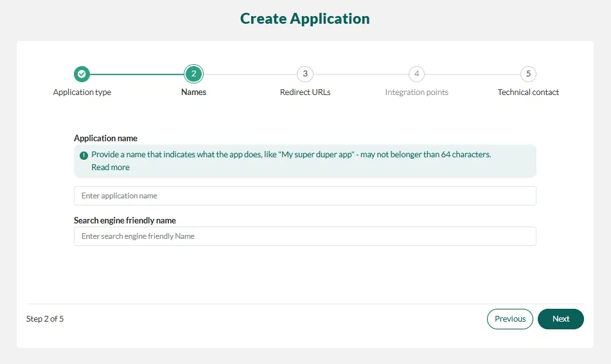Switch to the Redirect URLs step label
The width and height of the screenshot is (611, 364).
(x=305, y=92)
